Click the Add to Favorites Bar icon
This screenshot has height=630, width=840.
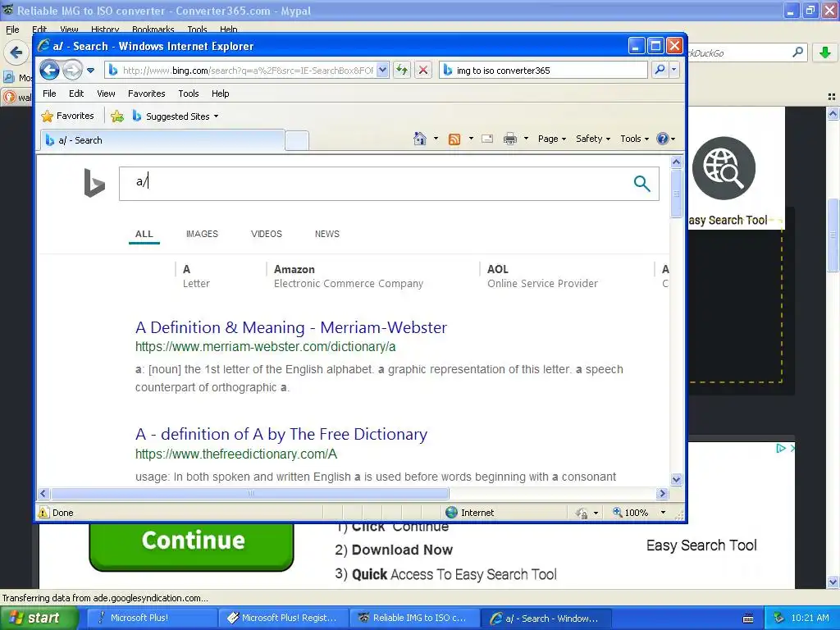[117, 116]
